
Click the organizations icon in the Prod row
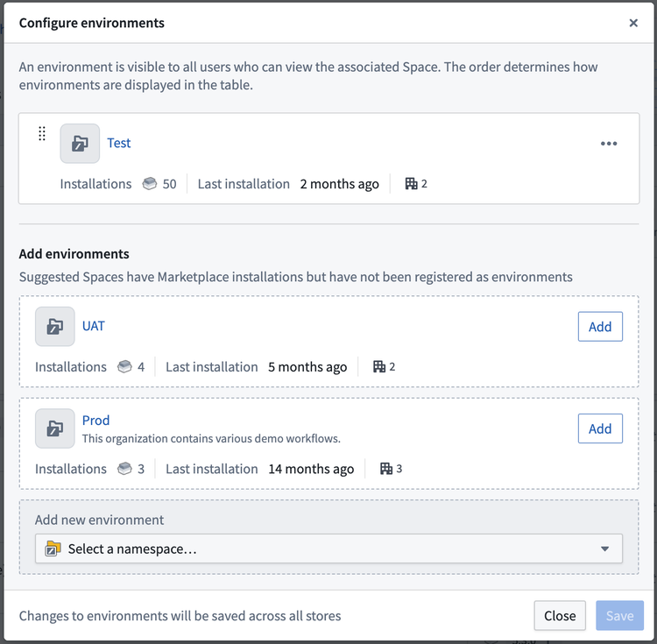pyautogui.click(x=385, y=469)
